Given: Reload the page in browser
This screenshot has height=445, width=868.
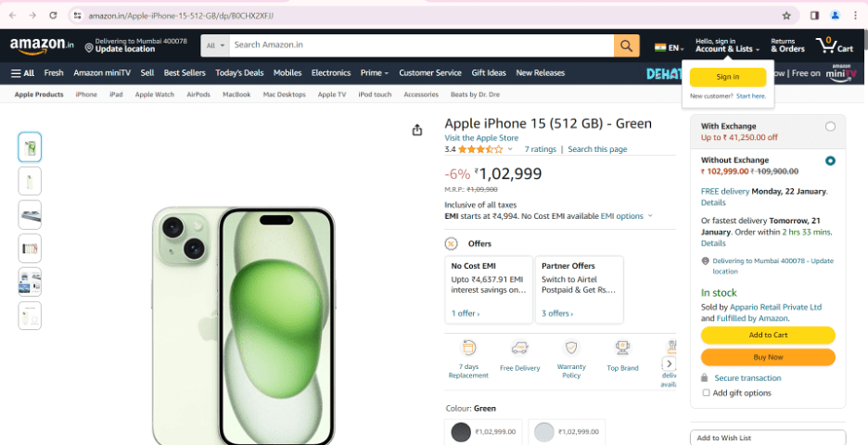Looking at the screenshot, I should pyautogui.click(x=53, y=16).
